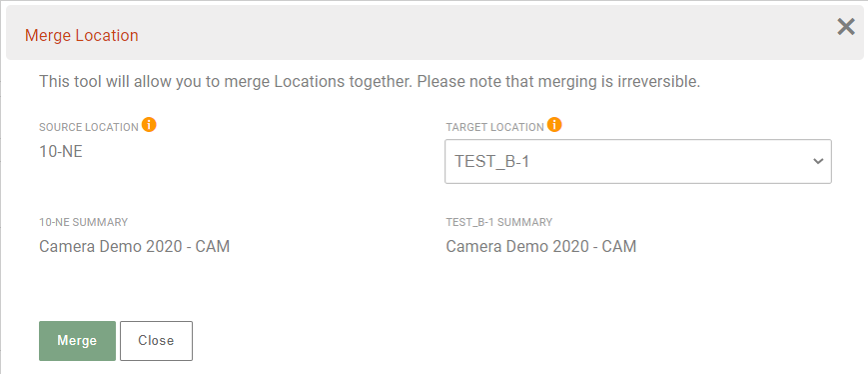
Task: Click the 10-NE SUMMARY heading
Action: [x=83, y=222]
